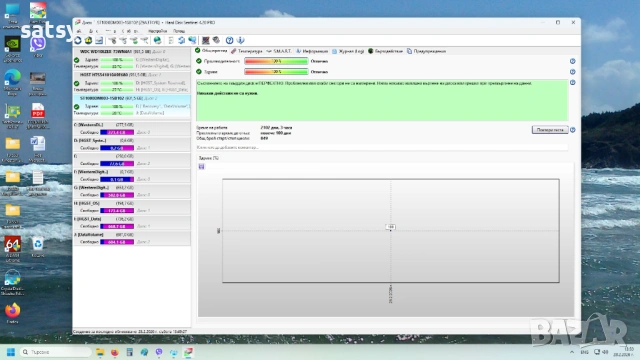Image resolution: width=640 pixels, height=360 pixels.
Task: Open the Log tab
Action: pos(348,51)
